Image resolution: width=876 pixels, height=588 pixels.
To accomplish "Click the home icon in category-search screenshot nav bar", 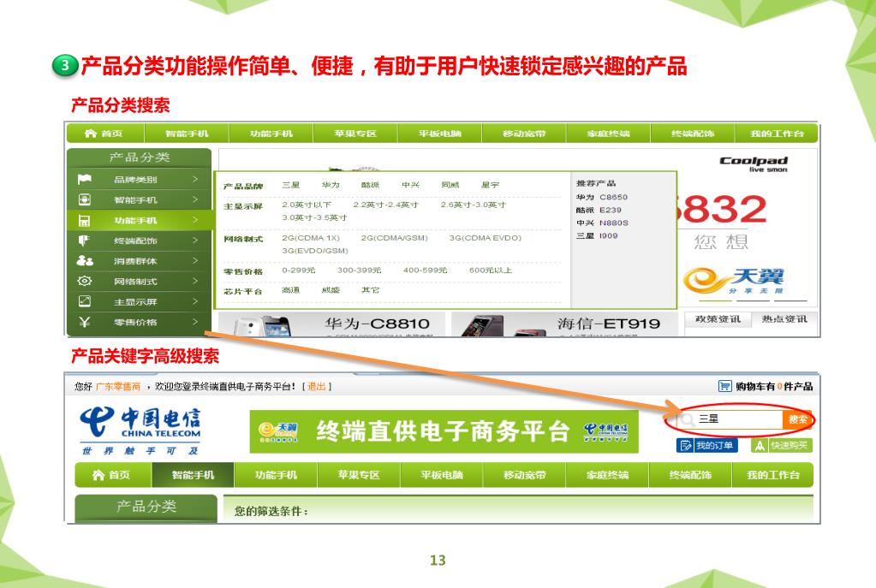I will click(91, 133).
